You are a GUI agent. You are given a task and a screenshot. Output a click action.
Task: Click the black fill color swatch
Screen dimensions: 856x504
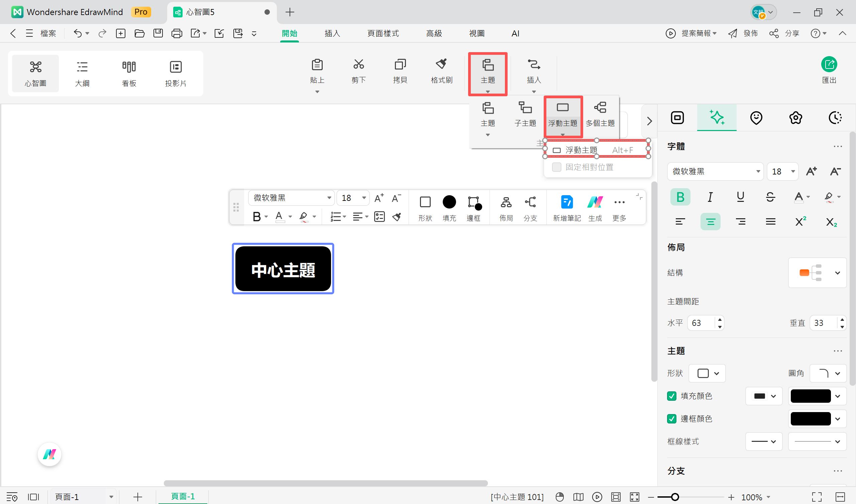[x=810, y=396]
